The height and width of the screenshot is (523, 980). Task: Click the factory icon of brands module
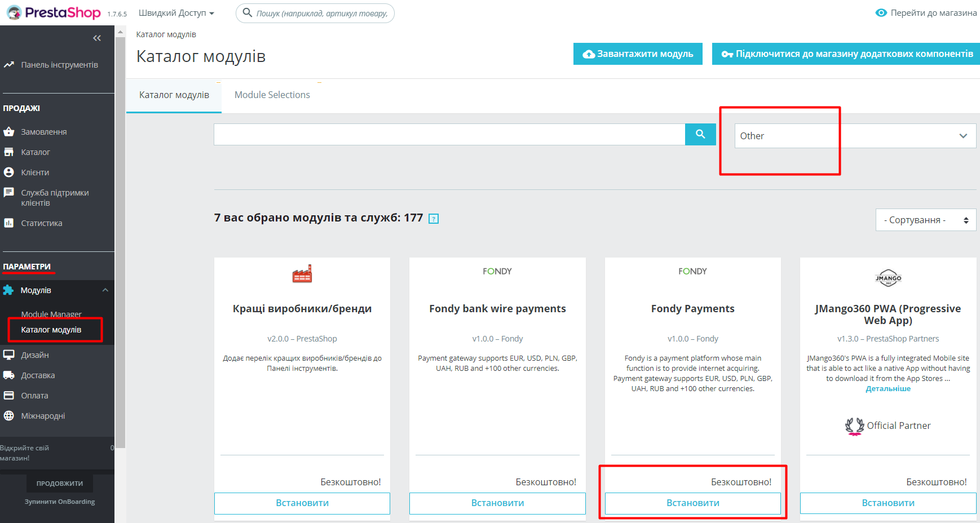coord(302,274)
